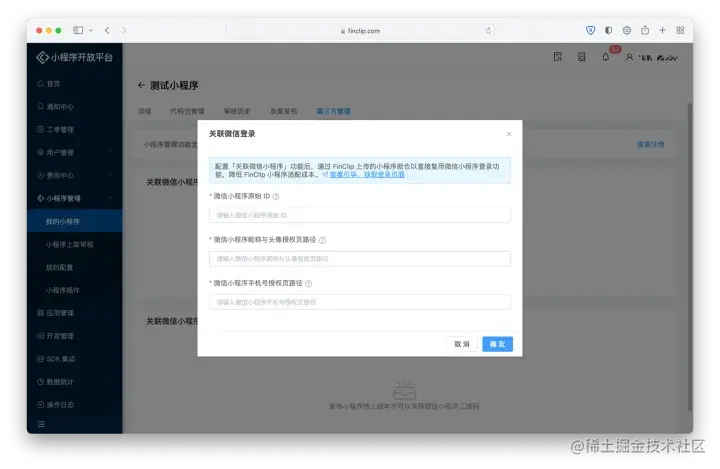Close the 关联微信登录 dialog with X
The image size is (720, 469).
pos(509,134)
